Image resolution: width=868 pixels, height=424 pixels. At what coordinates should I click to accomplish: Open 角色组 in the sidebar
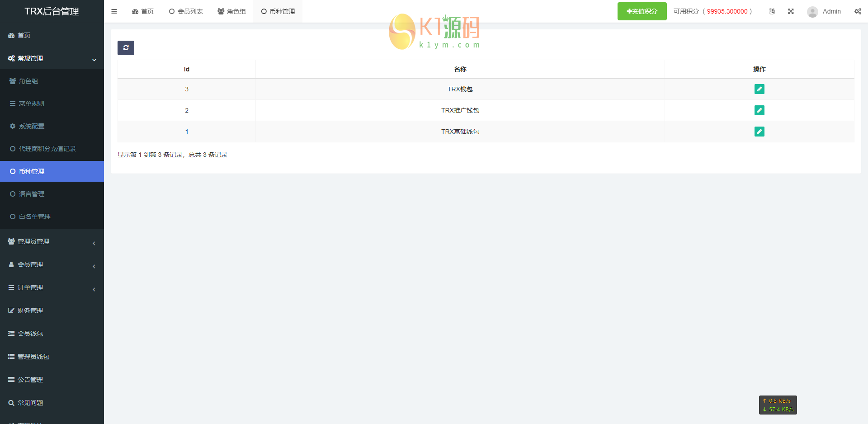(x=52, y=81)
